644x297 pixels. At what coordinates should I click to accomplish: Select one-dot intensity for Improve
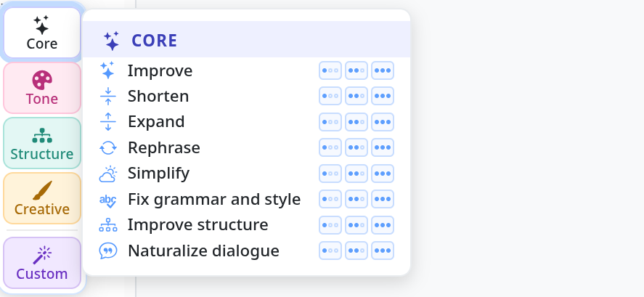coord(330,70)
